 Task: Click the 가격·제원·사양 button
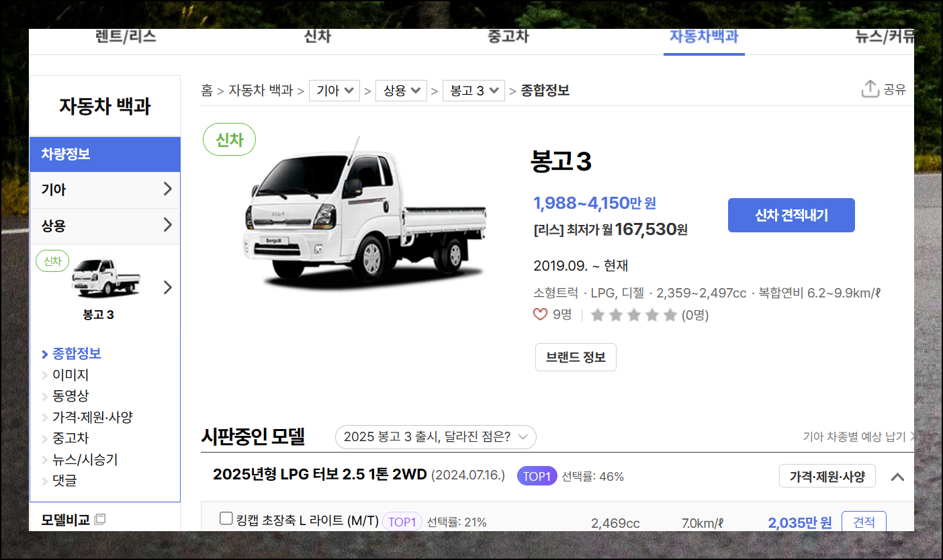coord(827,476)
